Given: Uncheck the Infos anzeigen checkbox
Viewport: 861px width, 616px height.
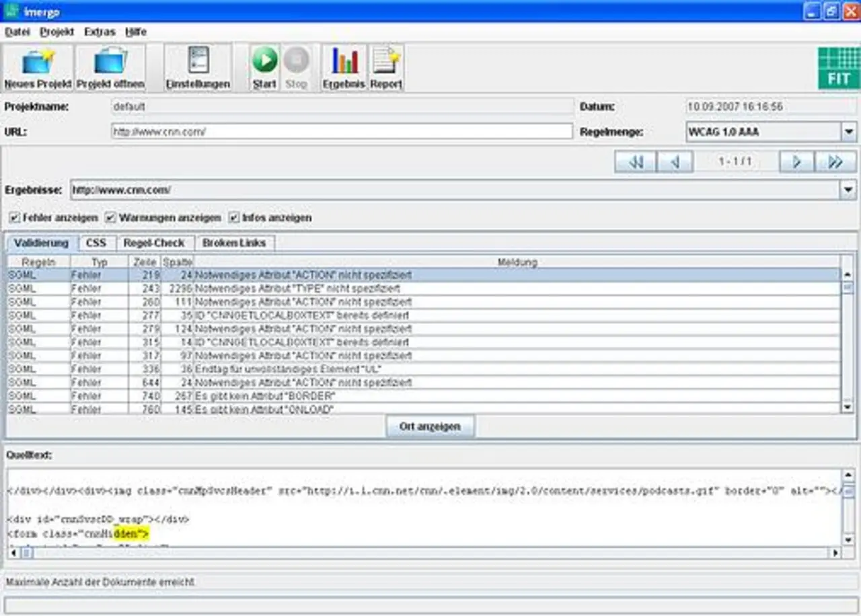Looking at the screenshot, I should click(234, 218).
